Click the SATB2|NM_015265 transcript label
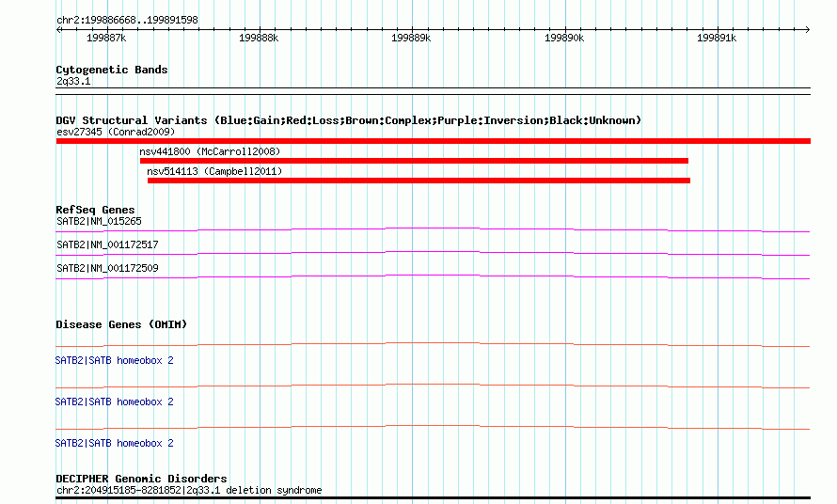Image resolution: width=837 pixels, height=504 pixels. click(x=100, y=221)
